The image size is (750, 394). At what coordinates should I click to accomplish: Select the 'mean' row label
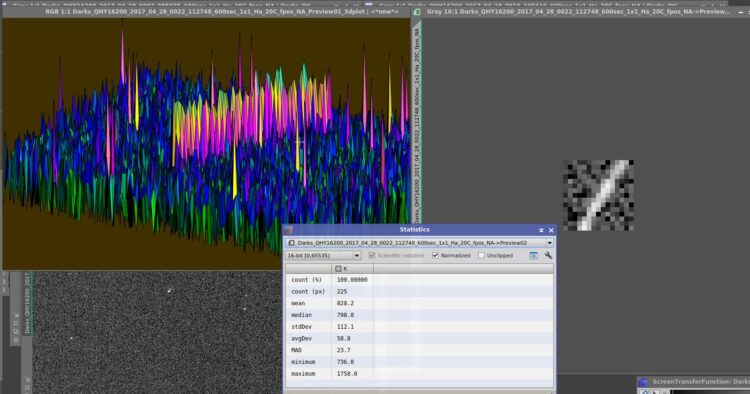coord(298,303)
